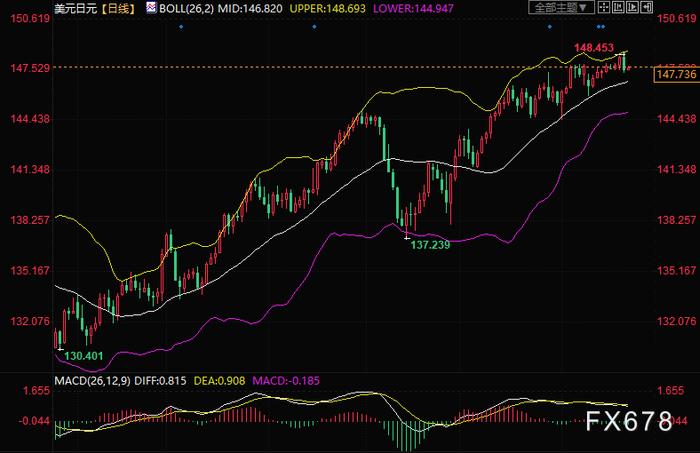
Task: Click the double blue event marker dots
Action: 601,27
